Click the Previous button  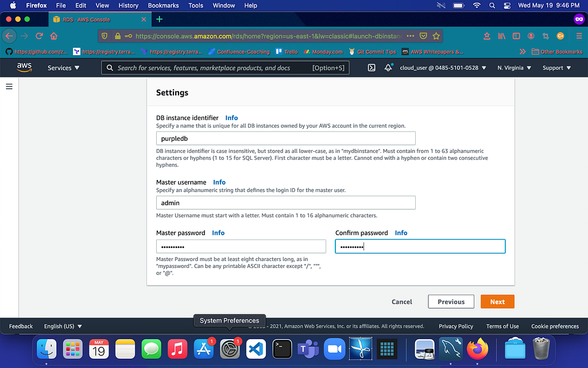(x=451, y=301)
